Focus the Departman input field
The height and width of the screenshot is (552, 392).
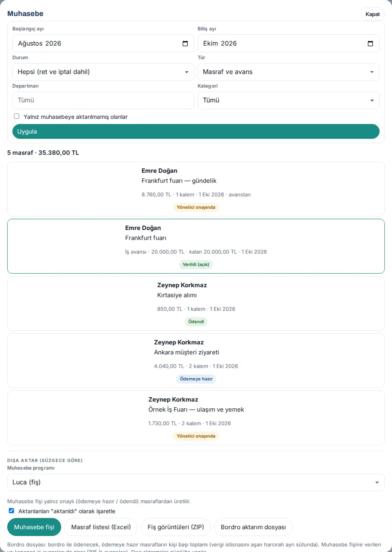click(x=103, y=100)
